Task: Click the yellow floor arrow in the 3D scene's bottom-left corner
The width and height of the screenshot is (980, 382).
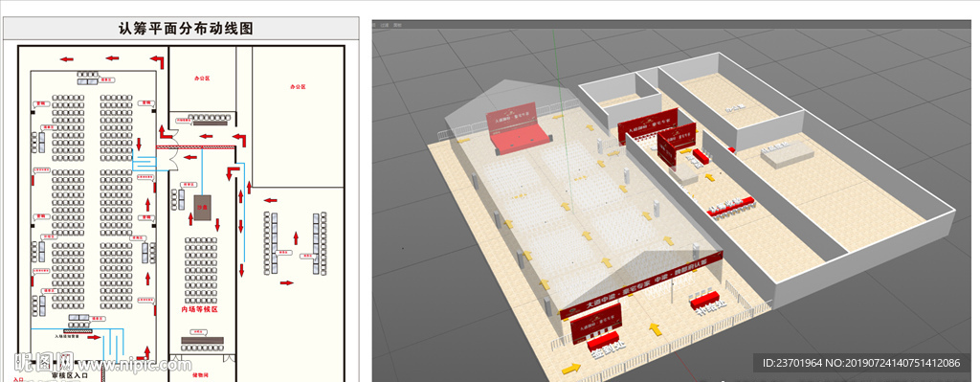Action: [570, 369]
